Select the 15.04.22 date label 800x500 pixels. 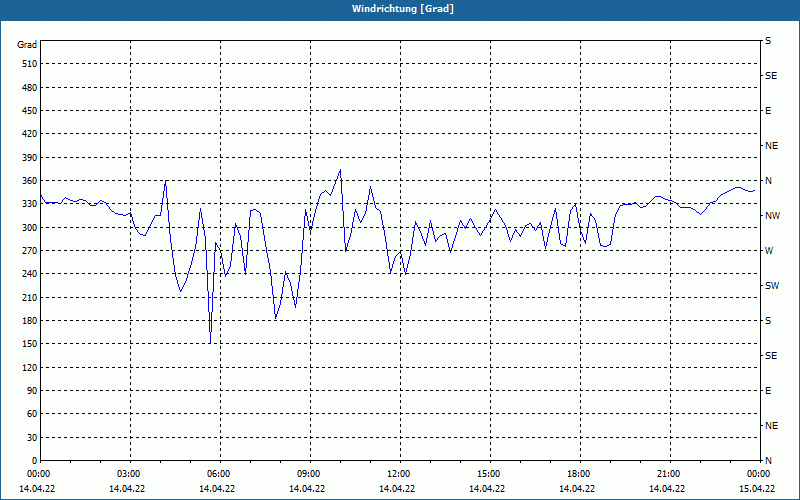[x=757, y=489]
